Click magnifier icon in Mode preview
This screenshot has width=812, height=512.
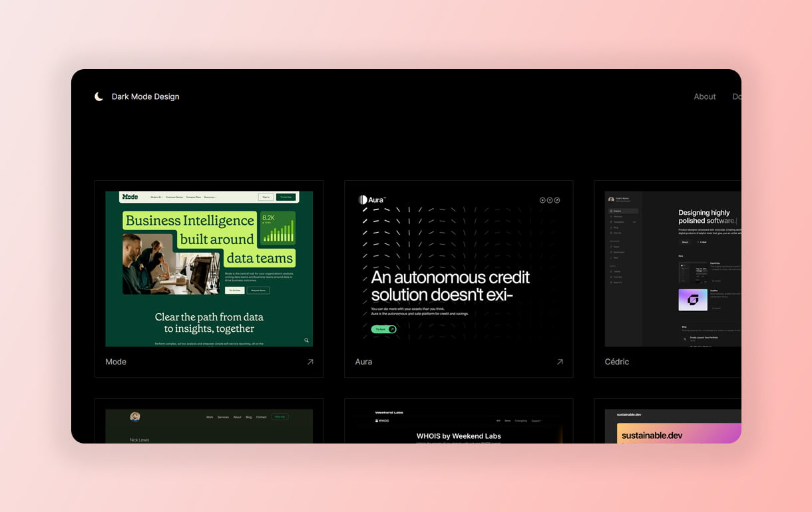click(x=306, y=340)
